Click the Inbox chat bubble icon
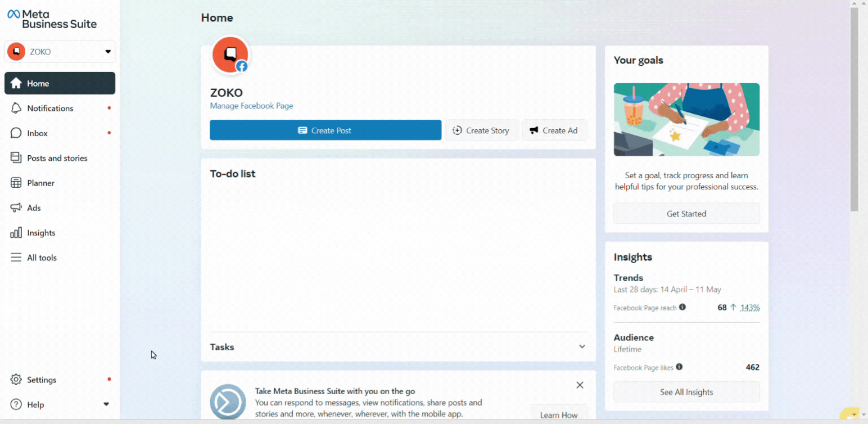 [16, 133]
